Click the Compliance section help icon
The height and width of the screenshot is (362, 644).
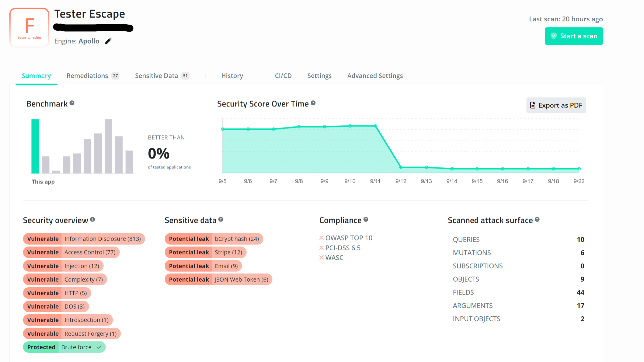pyautogui.click(x=366, y=219)
